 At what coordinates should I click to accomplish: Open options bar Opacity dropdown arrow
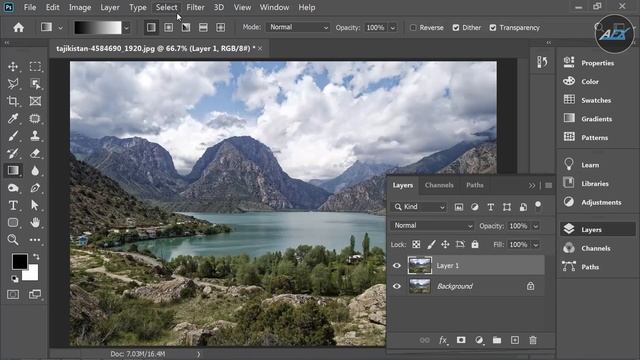click(x=393, y=28)
